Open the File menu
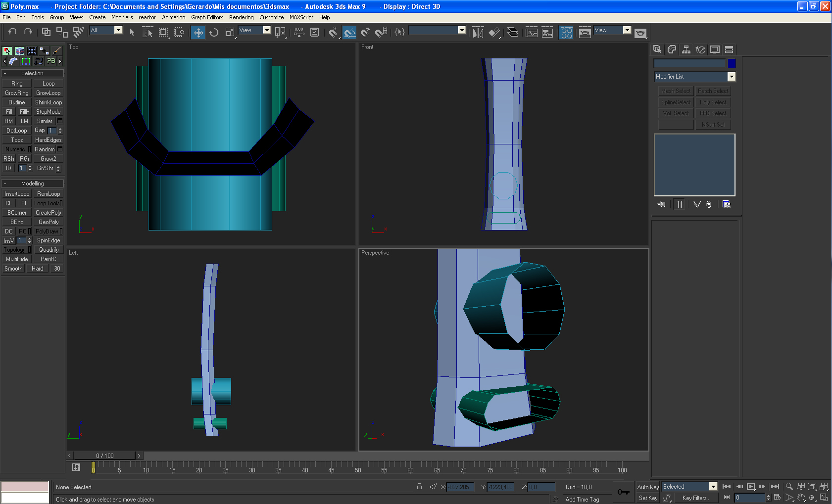This screenshot has height=504, width=832. coord(6,17)
